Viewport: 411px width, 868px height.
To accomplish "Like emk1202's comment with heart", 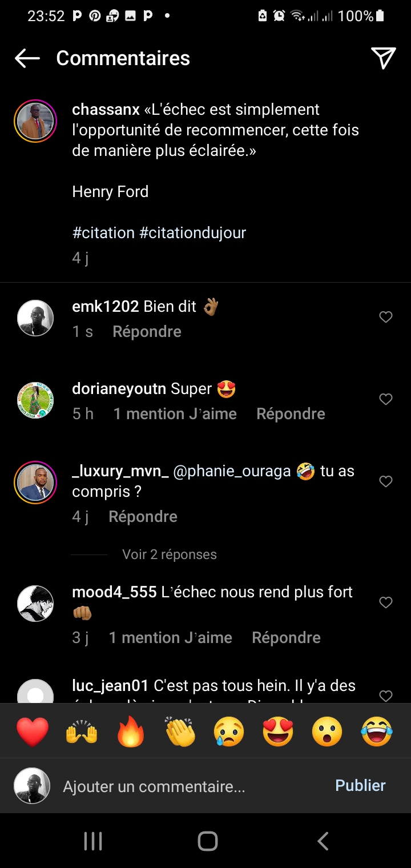I will (386, 317).
